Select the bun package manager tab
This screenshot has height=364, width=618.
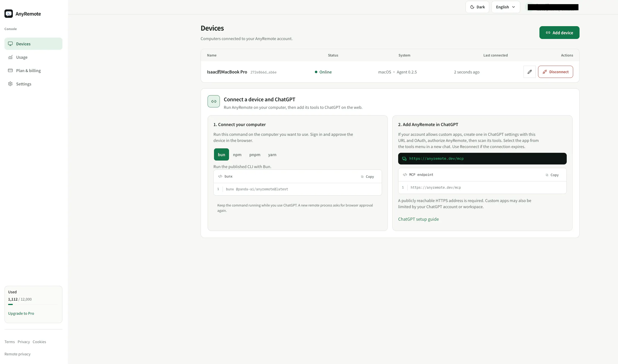click(x=222, y=154)
